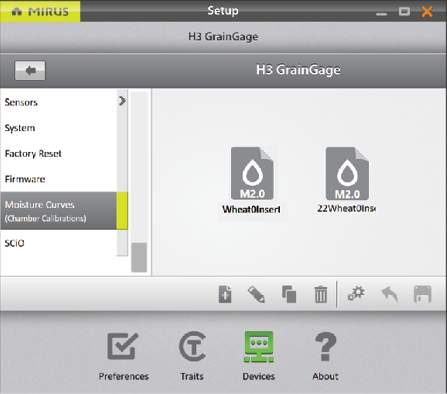Expand Sensors with the chevron arrow
Viewport: 447px width, 394px height.
click(122, 101)
